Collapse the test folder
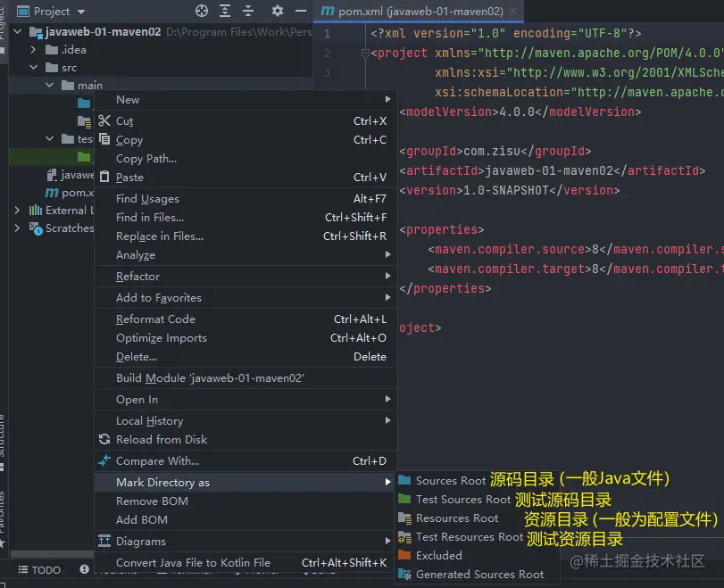The height and width of the screenshot is (588, 724). click(49, 138)
